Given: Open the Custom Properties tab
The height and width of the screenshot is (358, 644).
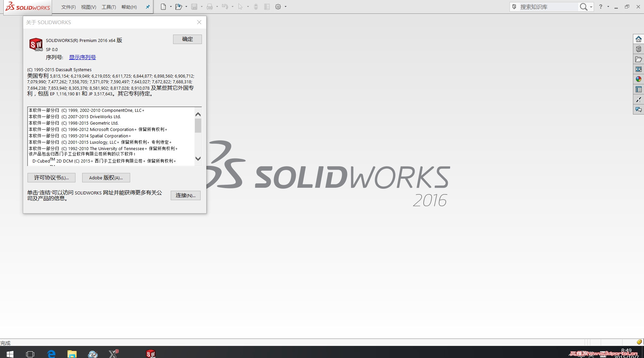Looking at the screenshot, I should click(x=639, y=89).
